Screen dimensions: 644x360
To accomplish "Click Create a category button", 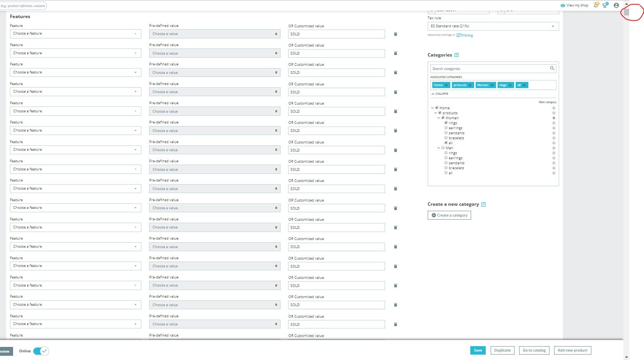I will pyautogui.click(x=449, y=215).
